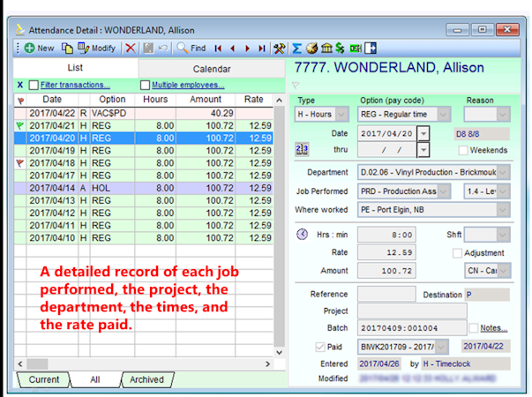Viewport: 532px width, 397px height.
Task: Jump to the last record arrow
Action: tap(262, 48)
